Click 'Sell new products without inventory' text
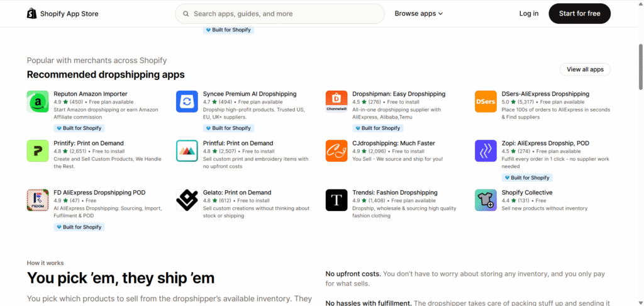The width and height of the screenshot is (644, 306). click(545, 208)
